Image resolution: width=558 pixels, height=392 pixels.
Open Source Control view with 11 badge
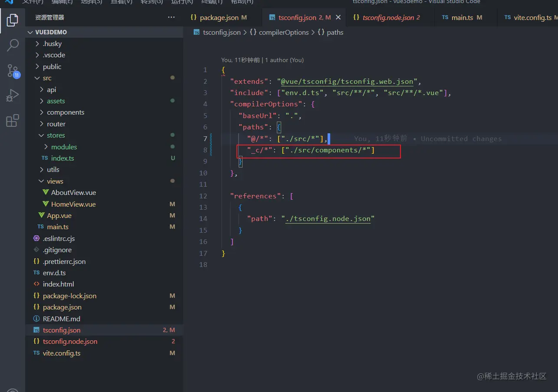(x=13, y=71)
